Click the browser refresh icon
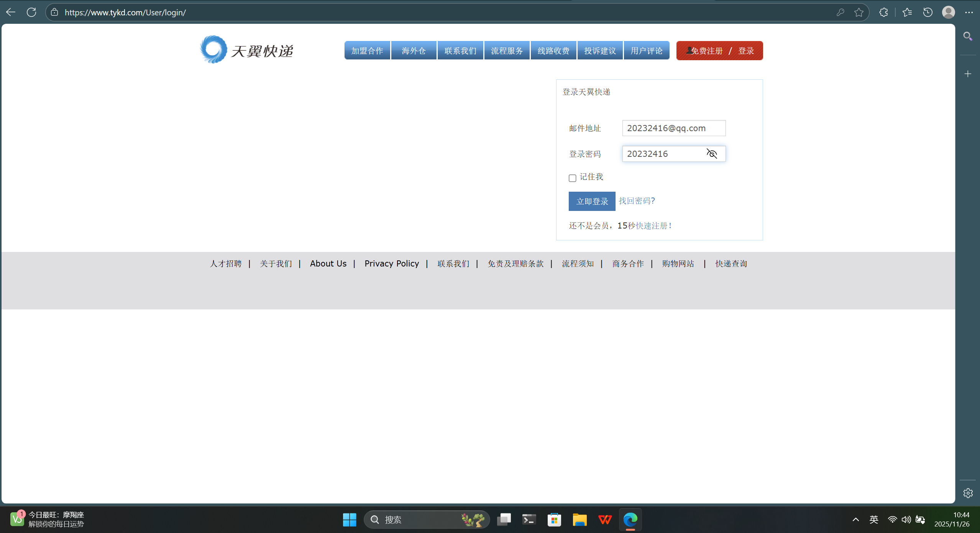 (x=31, y=12)
